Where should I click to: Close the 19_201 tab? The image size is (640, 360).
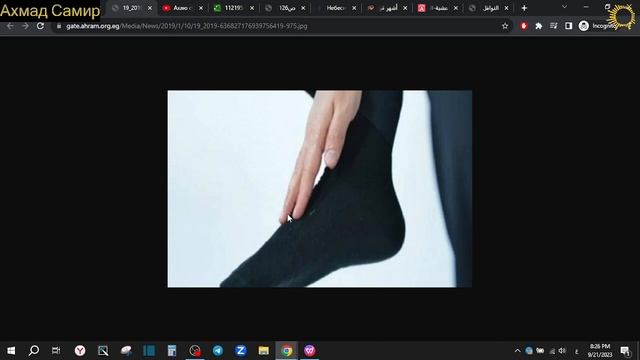tap(150, 8)
